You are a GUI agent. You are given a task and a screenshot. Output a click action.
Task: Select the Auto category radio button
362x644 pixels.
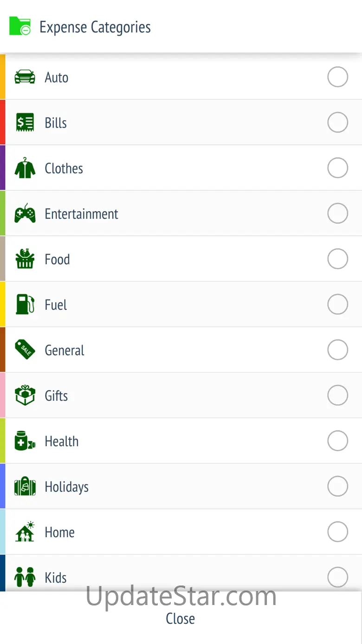337,77
